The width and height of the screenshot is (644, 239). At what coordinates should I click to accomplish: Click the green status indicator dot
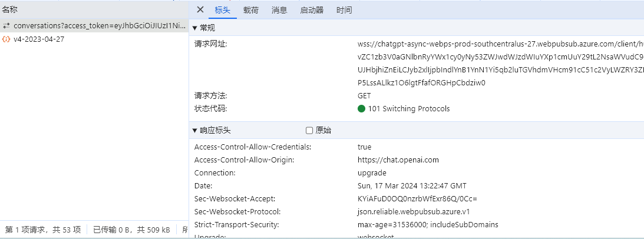361,108
